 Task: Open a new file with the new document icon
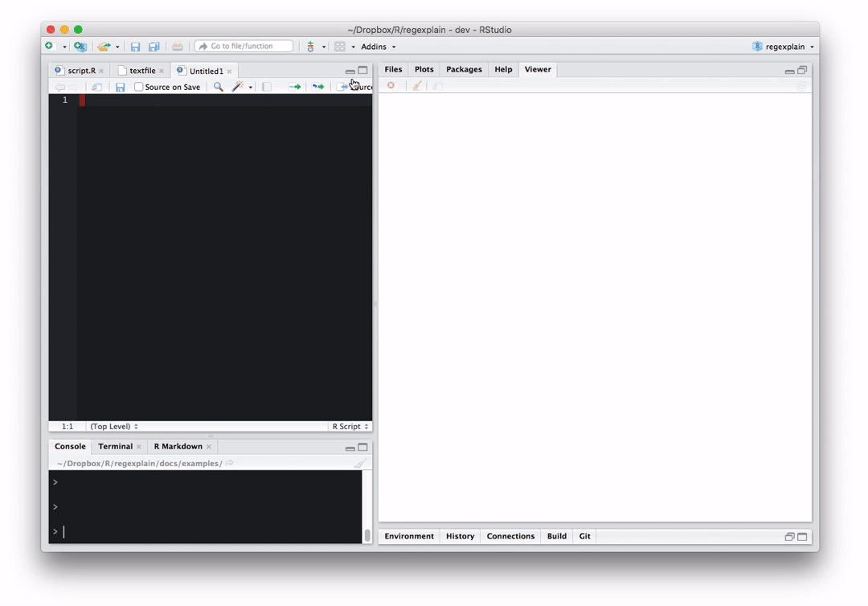51,46
